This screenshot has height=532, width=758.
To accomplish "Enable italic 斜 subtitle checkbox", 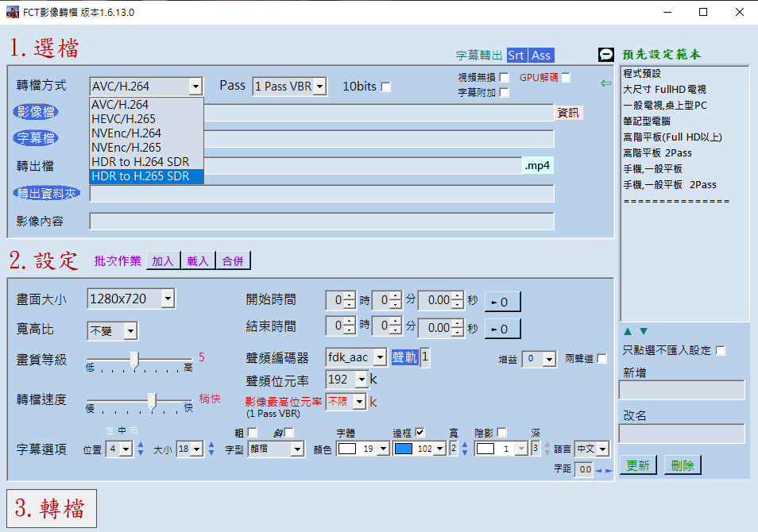I will [289, 433].
